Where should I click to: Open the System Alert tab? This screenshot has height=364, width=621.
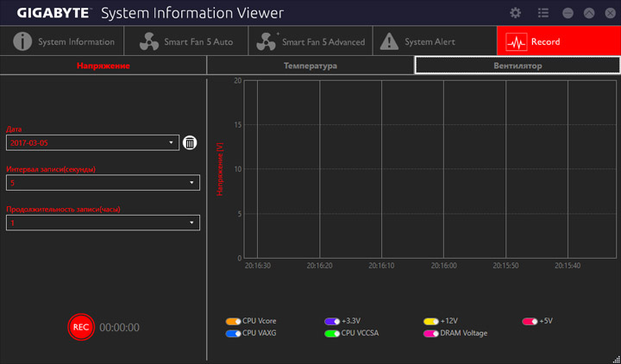click(435, 41)
